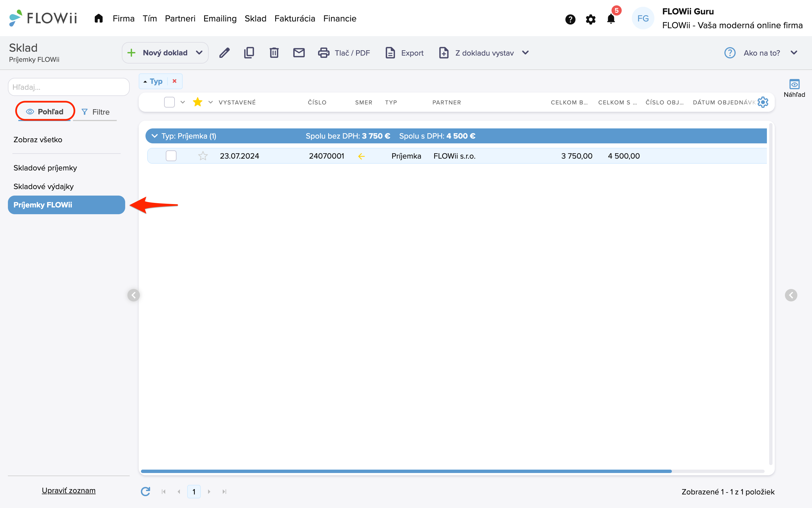Screen dimensions: 812x508
Task: Tick the select-all checkbox in header
Action: point(169,102)
